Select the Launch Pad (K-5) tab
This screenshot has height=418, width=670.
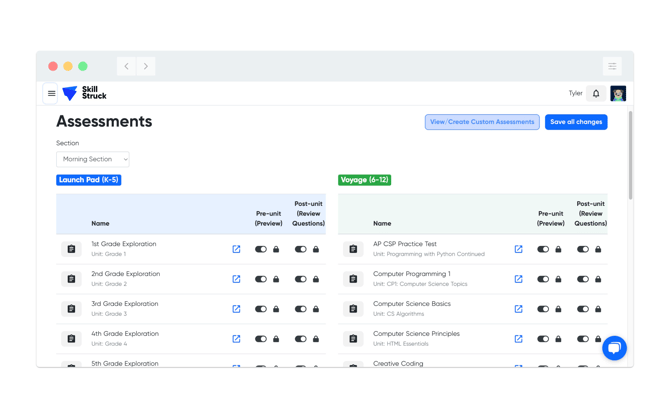point(88,180)
